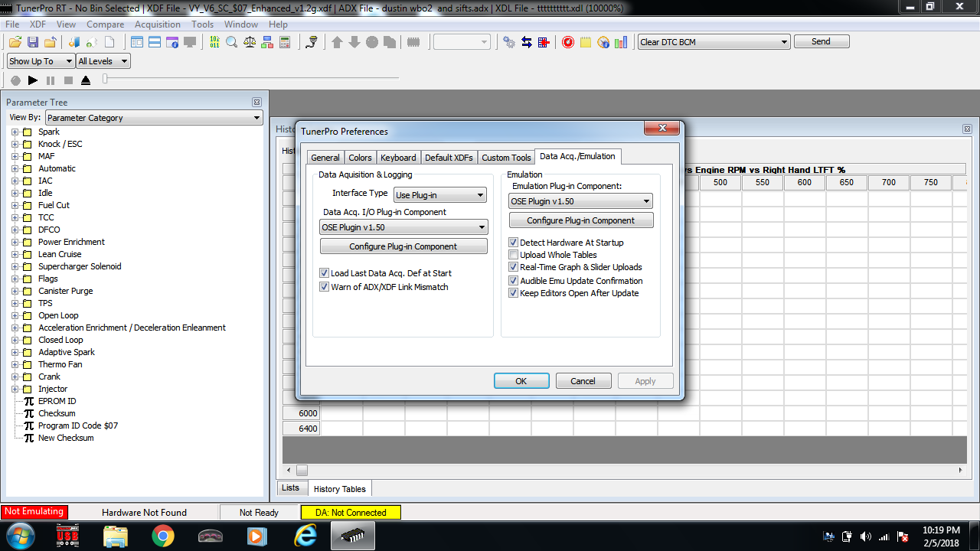The height and width of the screenshot is (551, 980).
Task: Click the balance scales compare icon
Action: point(250,42)
